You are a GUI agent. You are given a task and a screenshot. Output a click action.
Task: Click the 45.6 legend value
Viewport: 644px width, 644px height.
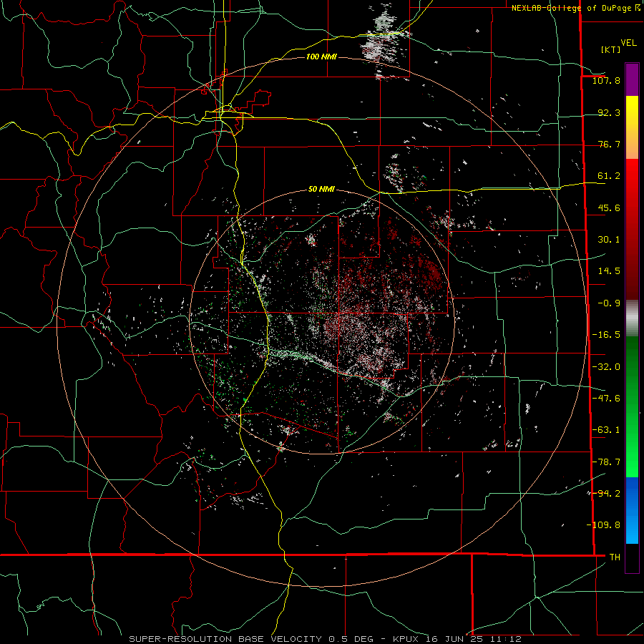coord(609,208)
